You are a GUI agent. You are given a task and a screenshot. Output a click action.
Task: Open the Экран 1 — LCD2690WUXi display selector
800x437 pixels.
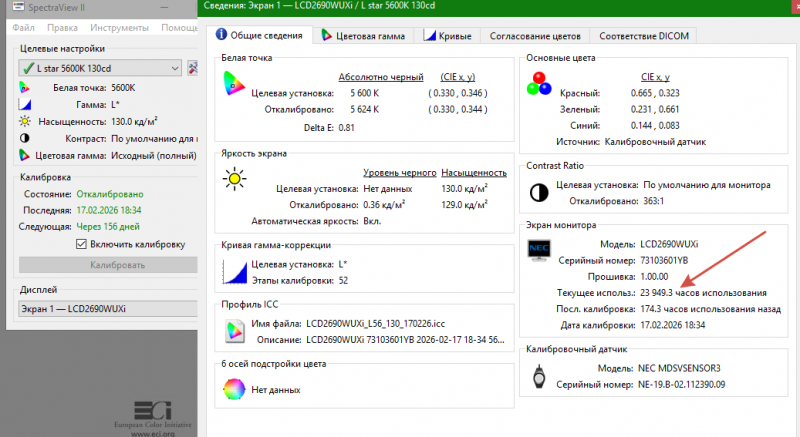tap(100, 309)
